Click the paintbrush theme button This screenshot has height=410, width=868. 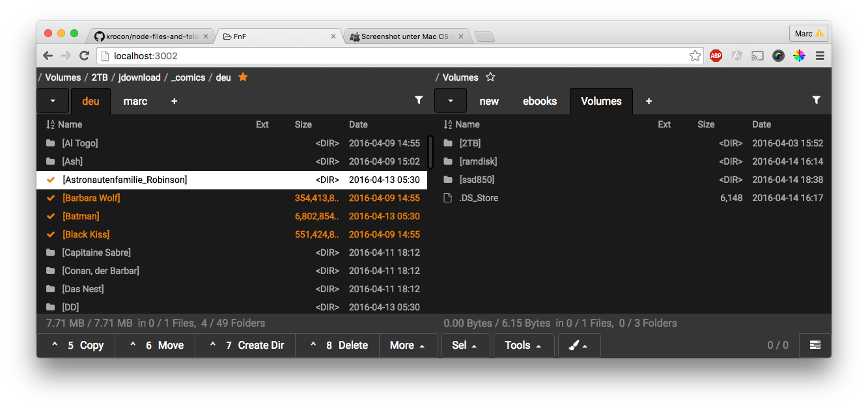pos(578,346)
